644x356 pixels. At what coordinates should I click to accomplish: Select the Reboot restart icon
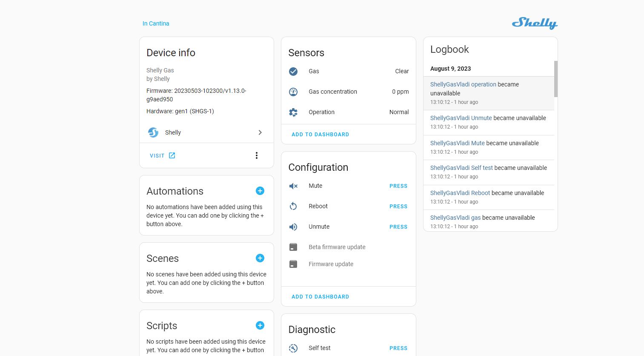click(293, 206)
